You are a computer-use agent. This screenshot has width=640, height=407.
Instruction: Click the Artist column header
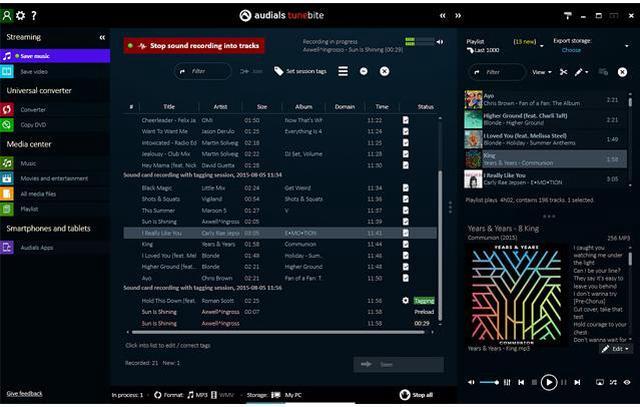220,107
